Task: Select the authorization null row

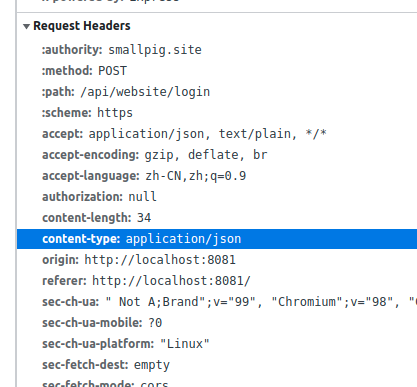Action: [217, 197]
